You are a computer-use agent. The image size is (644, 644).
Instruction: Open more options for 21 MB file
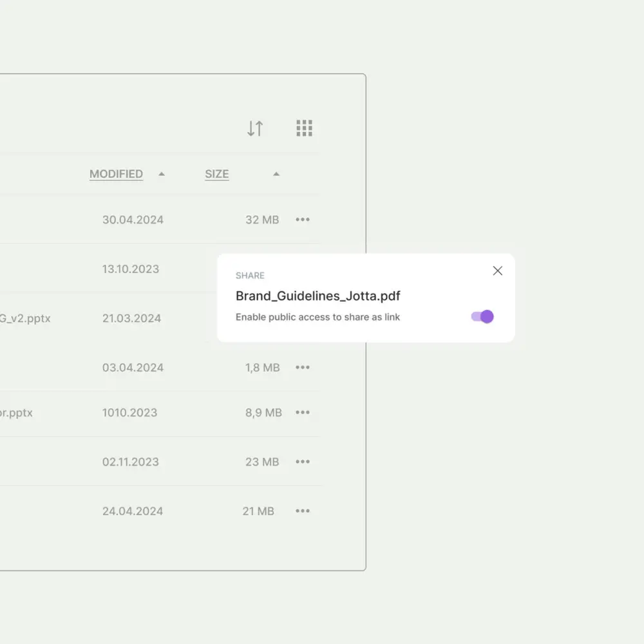303,511
